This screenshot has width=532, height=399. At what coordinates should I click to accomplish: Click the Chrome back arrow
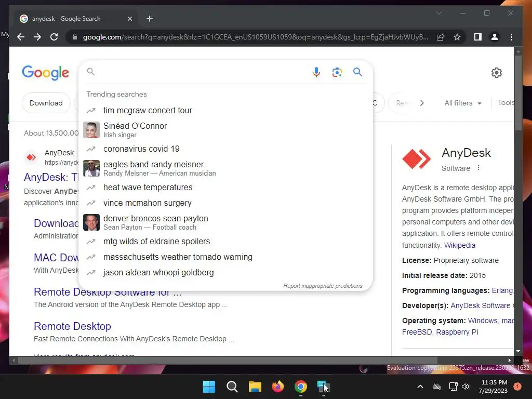21,37
